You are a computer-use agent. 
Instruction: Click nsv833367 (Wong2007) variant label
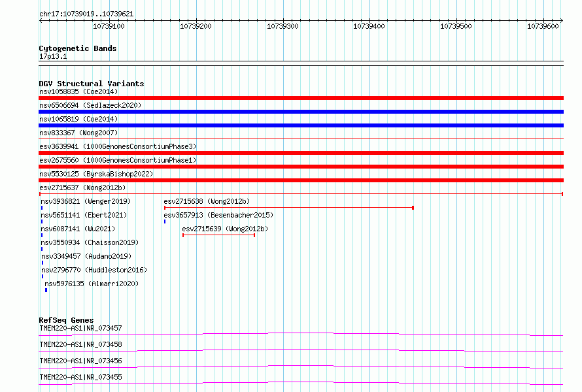78,133
